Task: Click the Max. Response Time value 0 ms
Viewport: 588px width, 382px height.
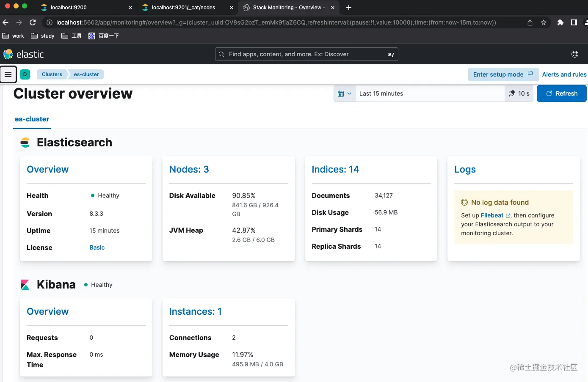Action: point(96,355)
